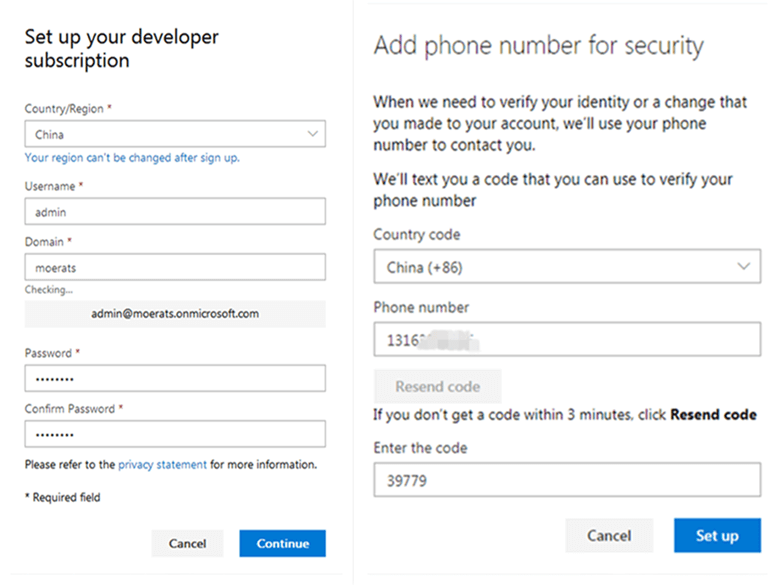Screen dimensions: 780x585
Task: Click the chevron arrow in Country/Region box
Action: 312,134
